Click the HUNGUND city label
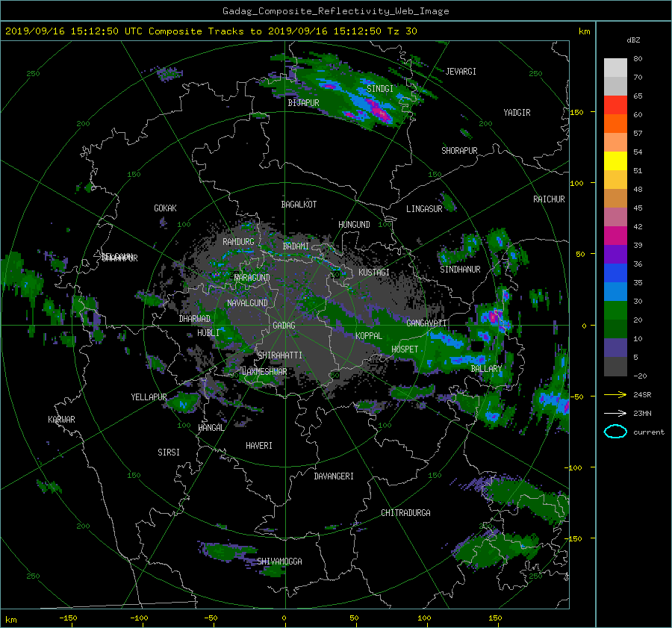Image resolution: width=672 pixels, height=628 pixels. (354, 225)
